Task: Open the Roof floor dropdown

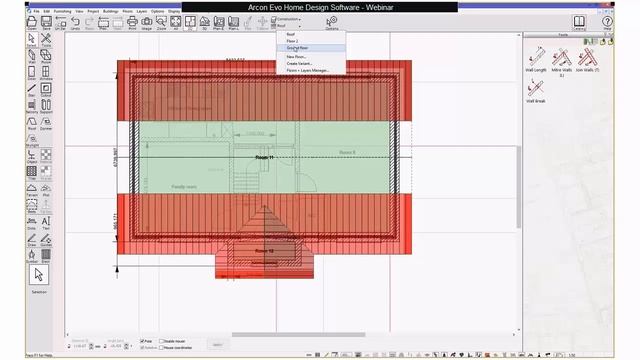Action: click(287, 26)
